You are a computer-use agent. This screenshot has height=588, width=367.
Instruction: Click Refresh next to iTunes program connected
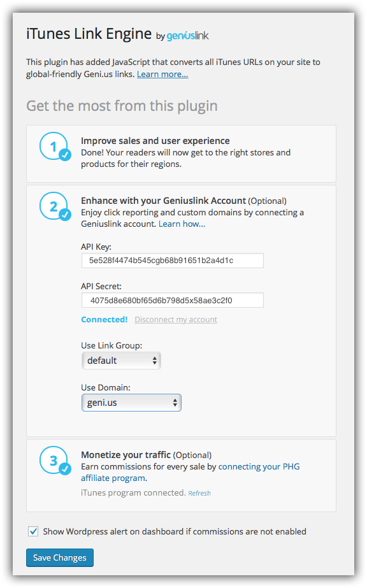(199, 493)
